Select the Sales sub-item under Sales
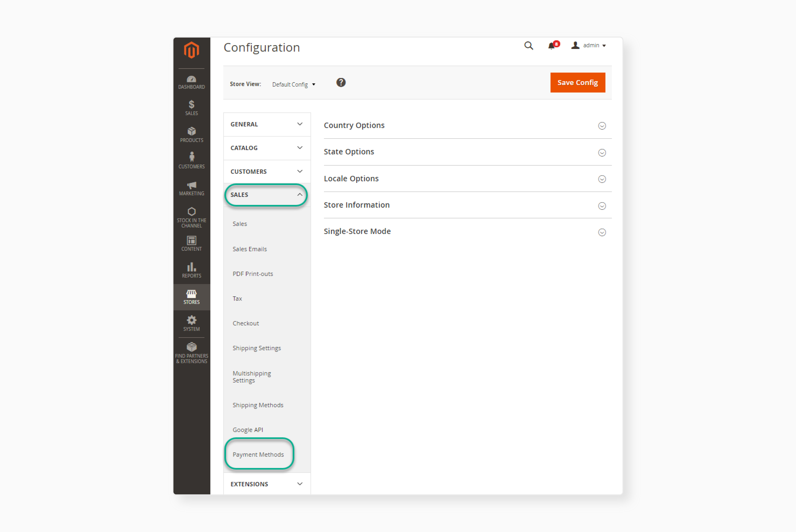This screenshot has width=796, height=532. point(240,224)
